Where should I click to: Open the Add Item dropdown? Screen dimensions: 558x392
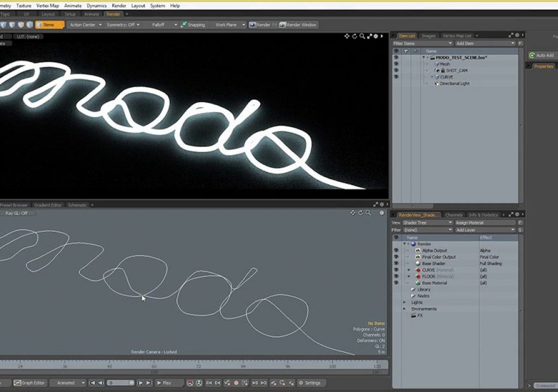486,44
